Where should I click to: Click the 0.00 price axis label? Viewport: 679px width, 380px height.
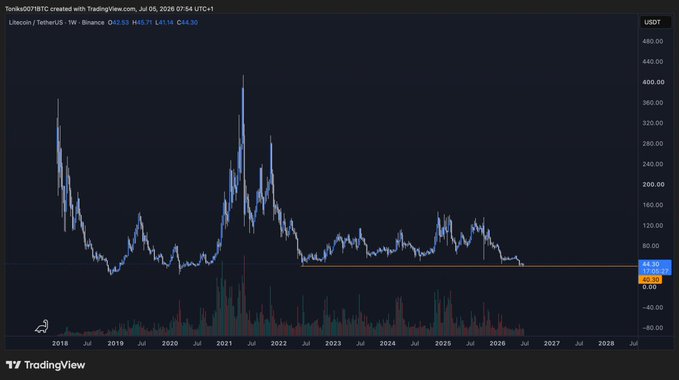point(649,287)
